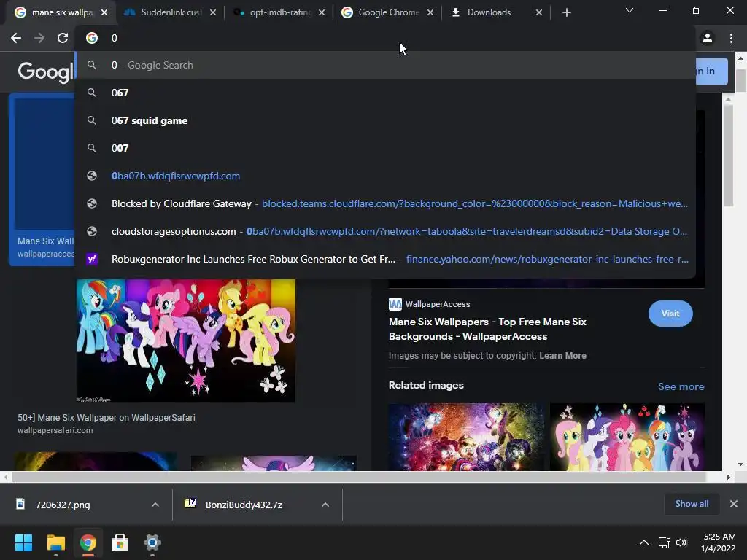Select the '0 - Google Search' suggestion
This screenshot has height=560, width=747.
385,65
